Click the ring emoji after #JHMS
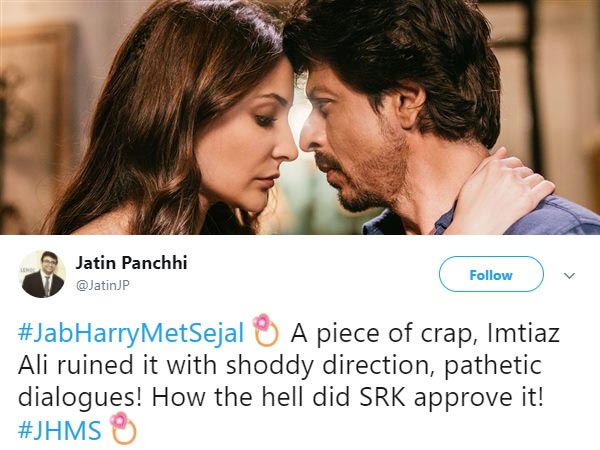Image resolution: width=600 pixels, height=450 pixels. point(123,428)
